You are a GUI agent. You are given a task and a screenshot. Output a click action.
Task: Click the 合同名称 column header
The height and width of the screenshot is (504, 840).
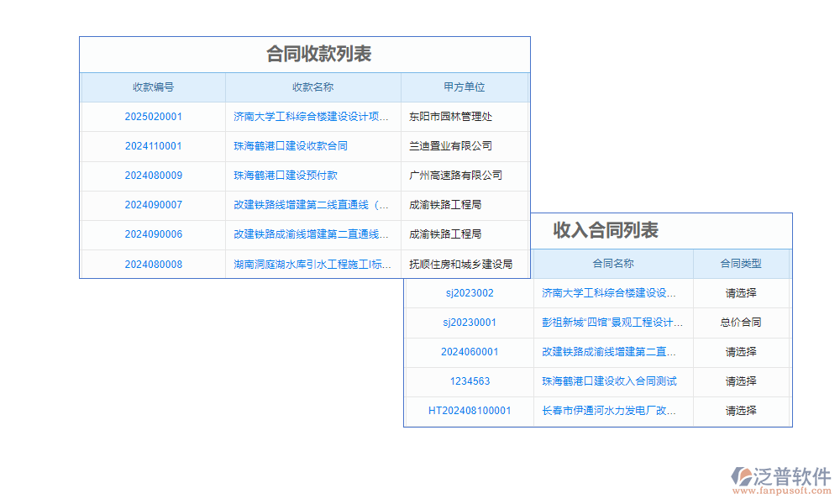pyautogui.click(x=614, y=263)
